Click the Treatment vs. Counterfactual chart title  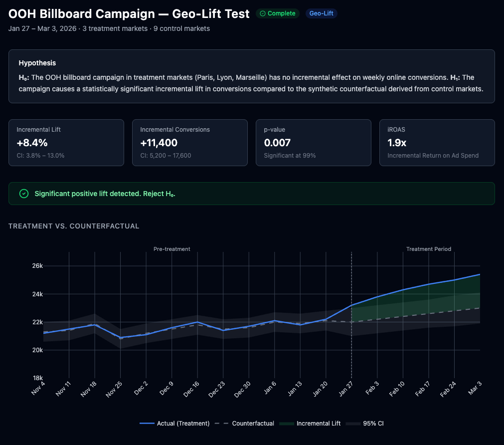pyautogui.click(x=74, y=226)
